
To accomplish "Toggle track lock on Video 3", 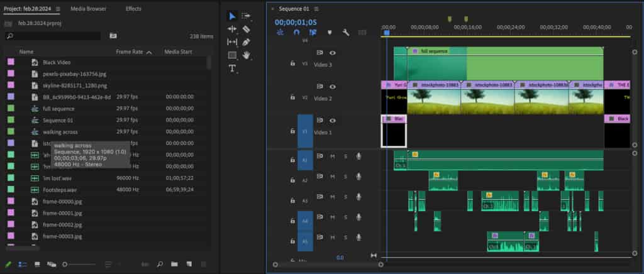I will pyautogui.click(x=292, y=63).
